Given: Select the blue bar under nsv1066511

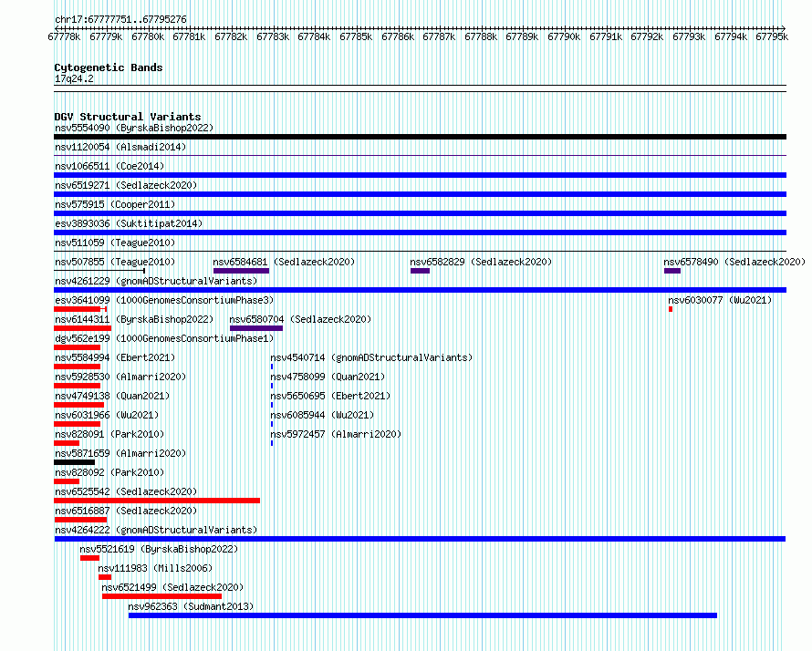Looking at the screenshot, I should [x=420, y=175].
